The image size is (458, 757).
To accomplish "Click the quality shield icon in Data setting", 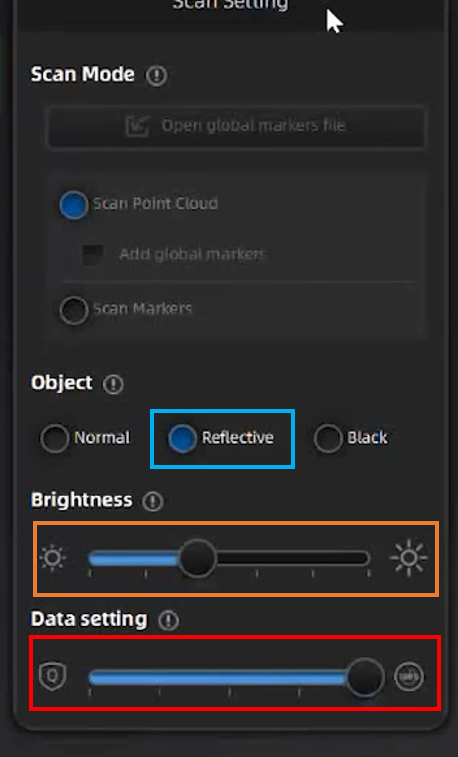I will 53,676.
